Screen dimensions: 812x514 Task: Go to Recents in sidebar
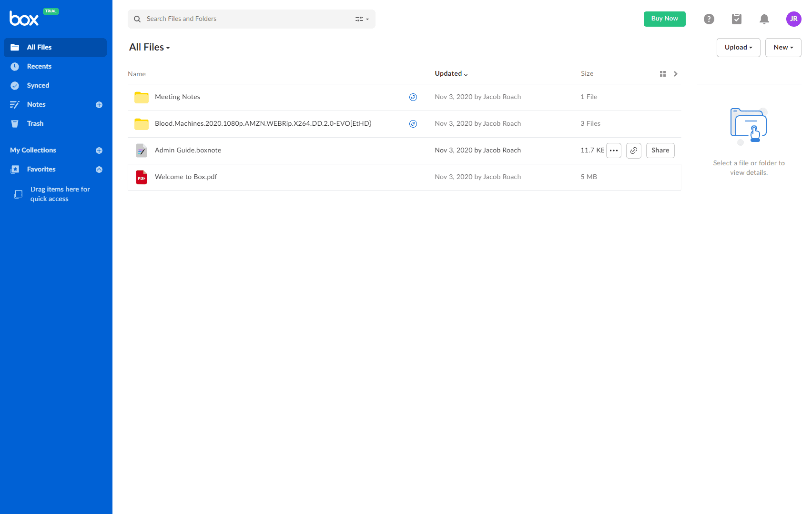point(39,67)
